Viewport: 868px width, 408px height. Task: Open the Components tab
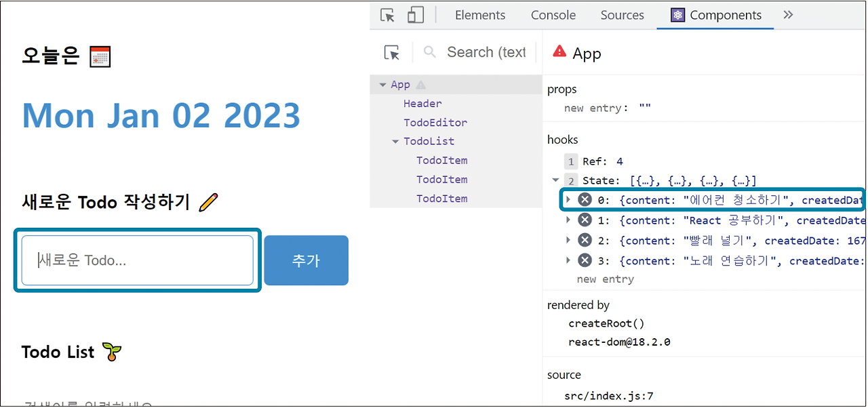(x=715, y=15)
